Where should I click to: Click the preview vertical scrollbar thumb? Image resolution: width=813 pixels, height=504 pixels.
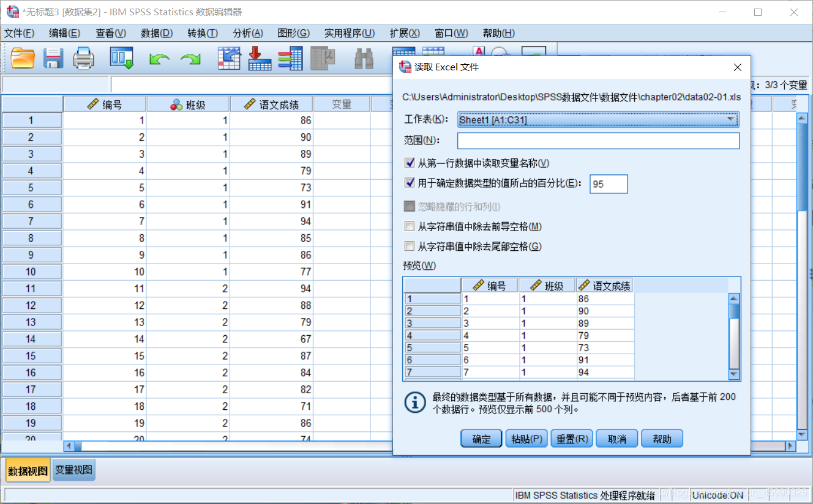[x=734, y=311]
